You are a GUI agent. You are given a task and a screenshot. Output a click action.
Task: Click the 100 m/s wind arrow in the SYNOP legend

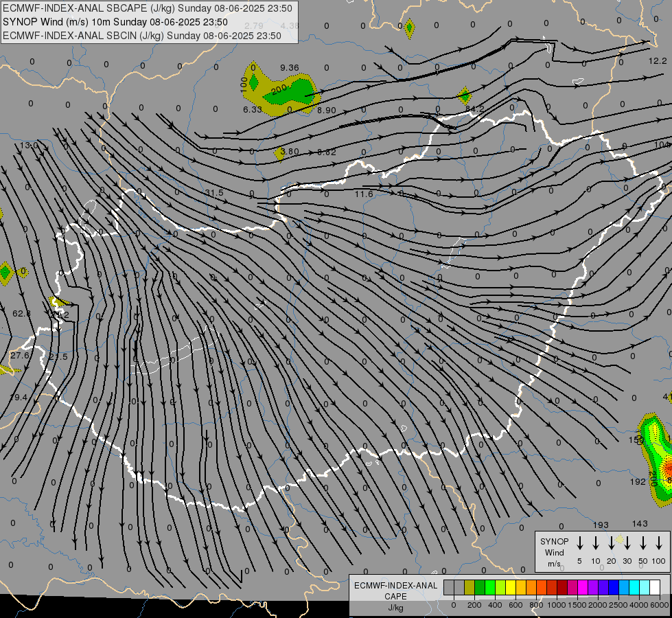659,543
